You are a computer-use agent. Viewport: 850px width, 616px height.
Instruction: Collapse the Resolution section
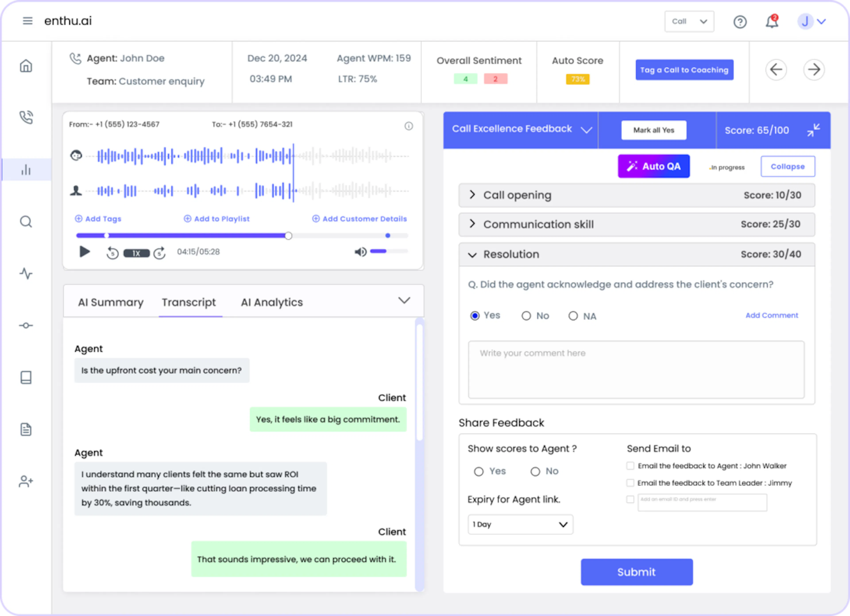pos(636,254)
